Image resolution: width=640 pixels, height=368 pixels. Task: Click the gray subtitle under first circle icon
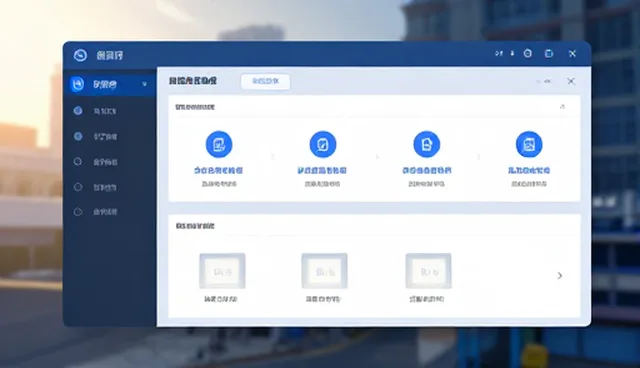tap(219, 184)
